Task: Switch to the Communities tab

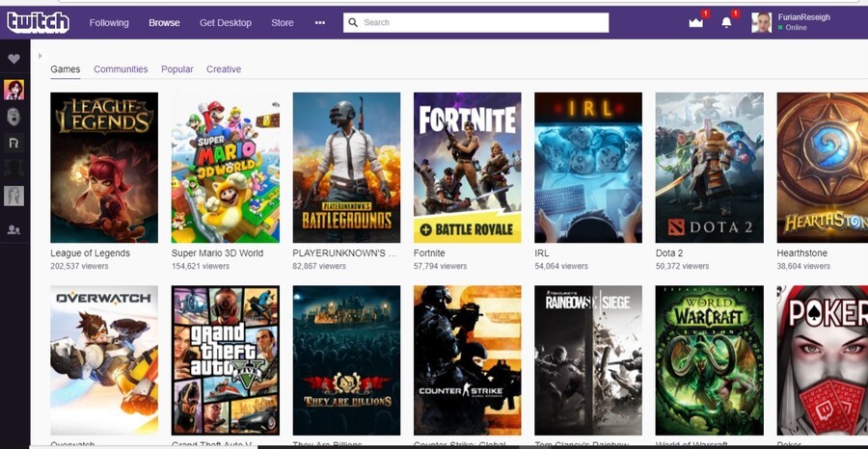Action: 121,69
